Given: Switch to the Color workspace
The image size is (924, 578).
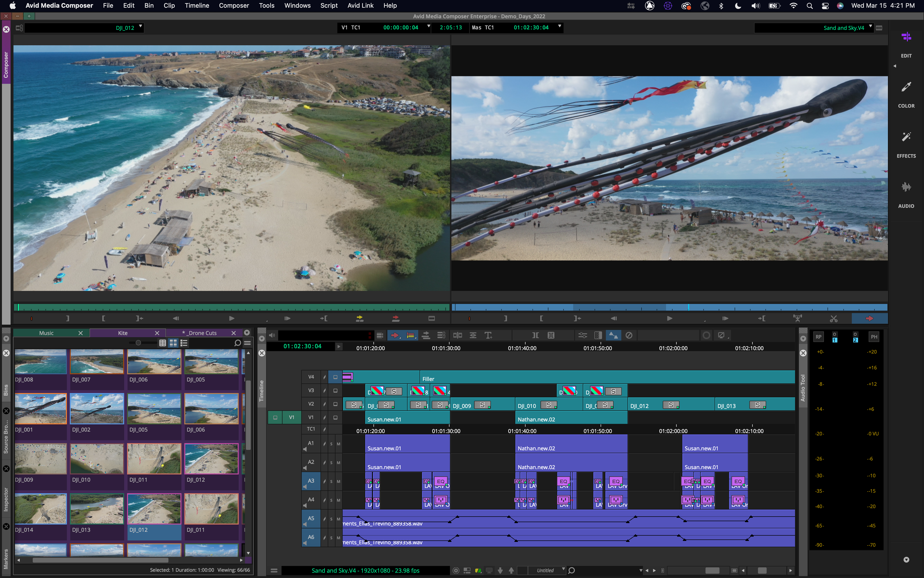Looking at the screenshot, I should click(906, 95).
